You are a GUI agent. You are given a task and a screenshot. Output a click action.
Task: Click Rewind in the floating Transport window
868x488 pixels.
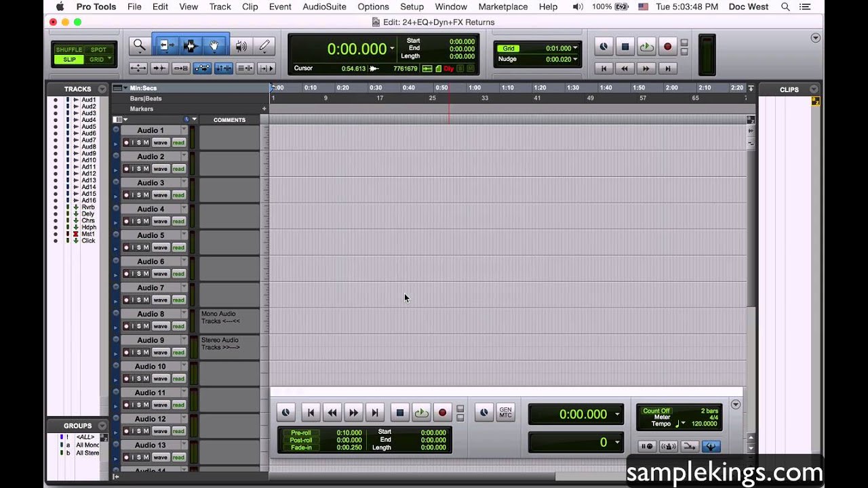332,413
